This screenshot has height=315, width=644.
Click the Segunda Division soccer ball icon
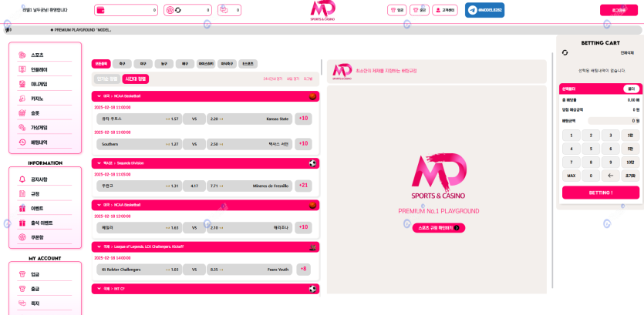pos(312,163)
